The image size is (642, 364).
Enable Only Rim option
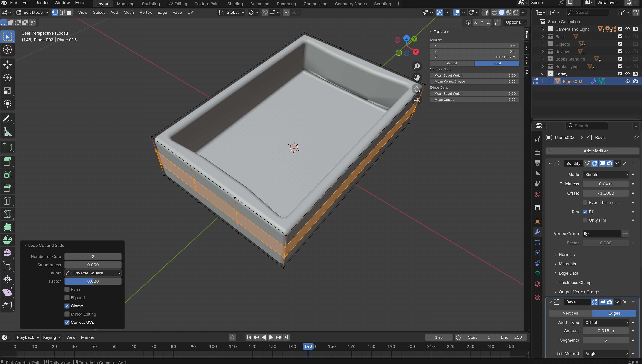pyautogui.click(x=585, y=220)
